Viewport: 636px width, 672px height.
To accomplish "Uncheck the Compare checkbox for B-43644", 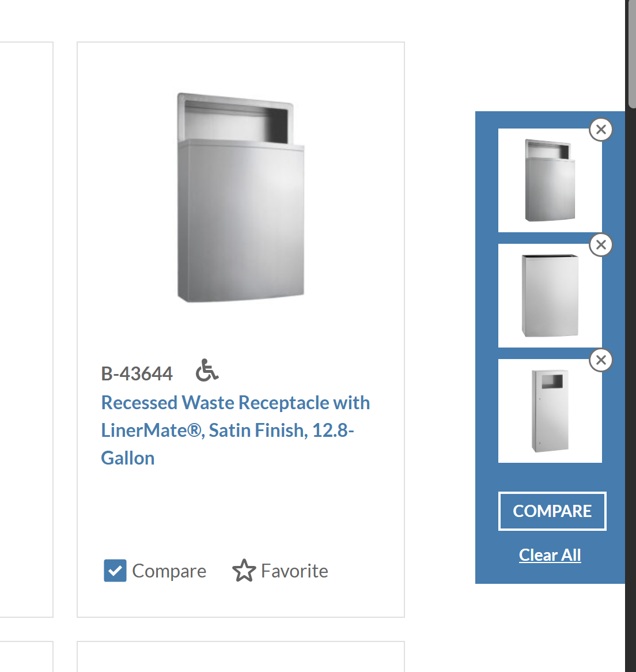I will [115, 571].
